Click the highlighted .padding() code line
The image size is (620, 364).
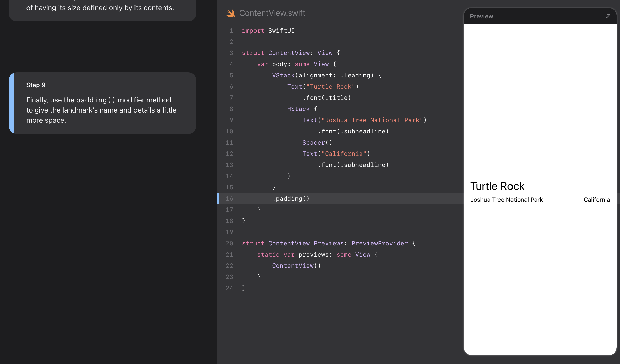[x=291, y=199]
